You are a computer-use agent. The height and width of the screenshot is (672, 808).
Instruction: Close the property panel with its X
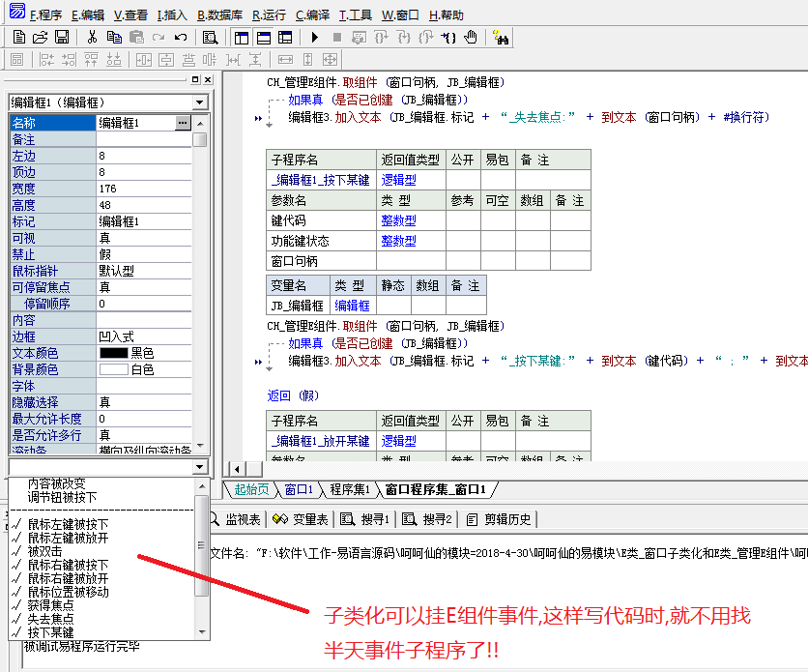pyautogui.click(x=208, y=79)
